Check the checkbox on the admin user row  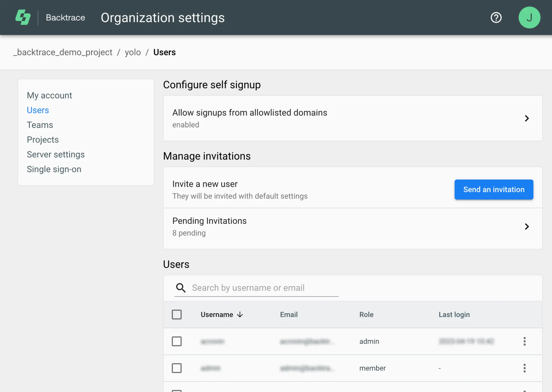(x=177, y=341)
